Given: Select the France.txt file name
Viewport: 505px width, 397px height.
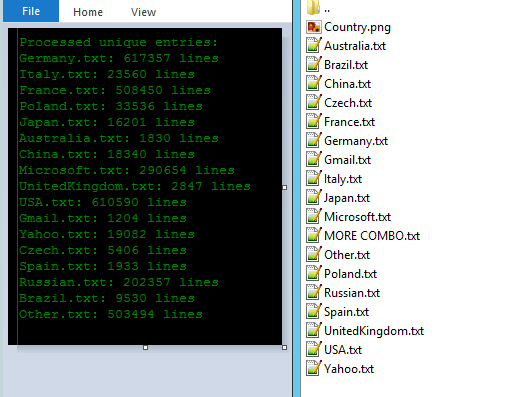Looking at the screenshot, I should pos(350,122).
